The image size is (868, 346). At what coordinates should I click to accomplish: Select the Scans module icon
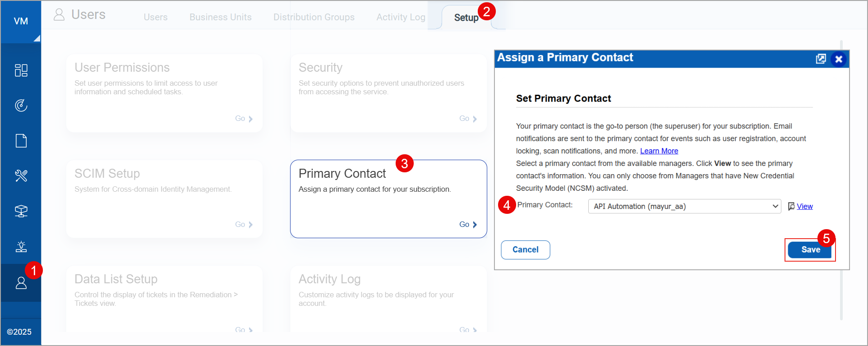pos(21,106)
